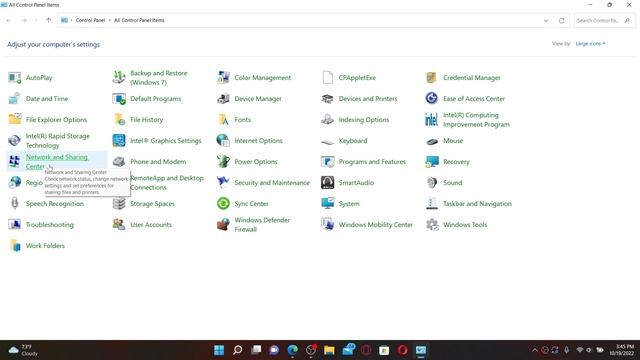Open the Windows Start menu
Image resolution: width=640 pixels, height=360 pixels.
tap(219, 350)
